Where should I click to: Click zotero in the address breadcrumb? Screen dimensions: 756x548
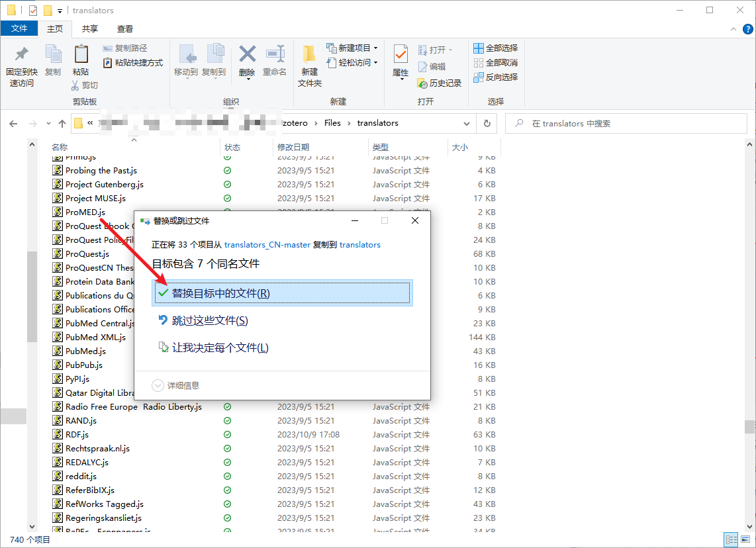[295, 123]
